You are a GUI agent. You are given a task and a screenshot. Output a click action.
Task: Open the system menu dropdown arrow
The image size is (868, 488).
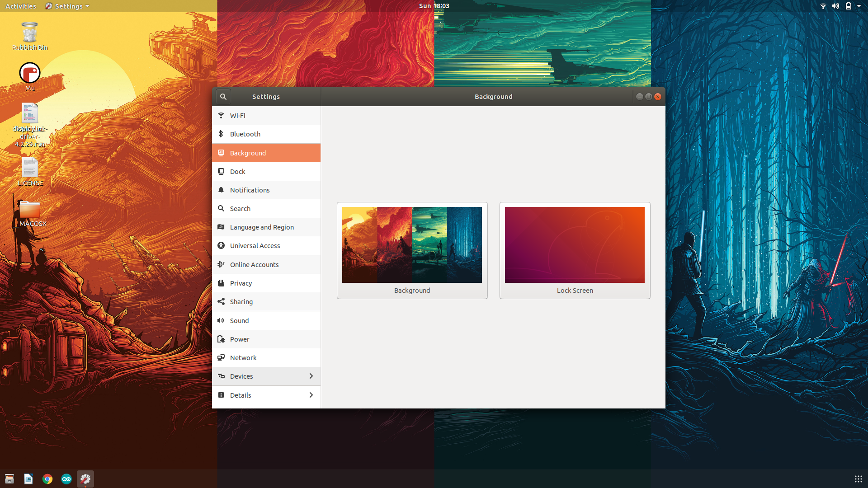[859, 6]
